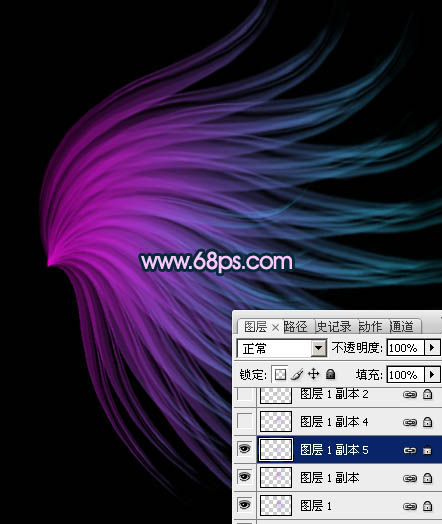This screenshot has width=442, height=524.
Task: Switch to the 图层 tab
Action: coord(256,327)
